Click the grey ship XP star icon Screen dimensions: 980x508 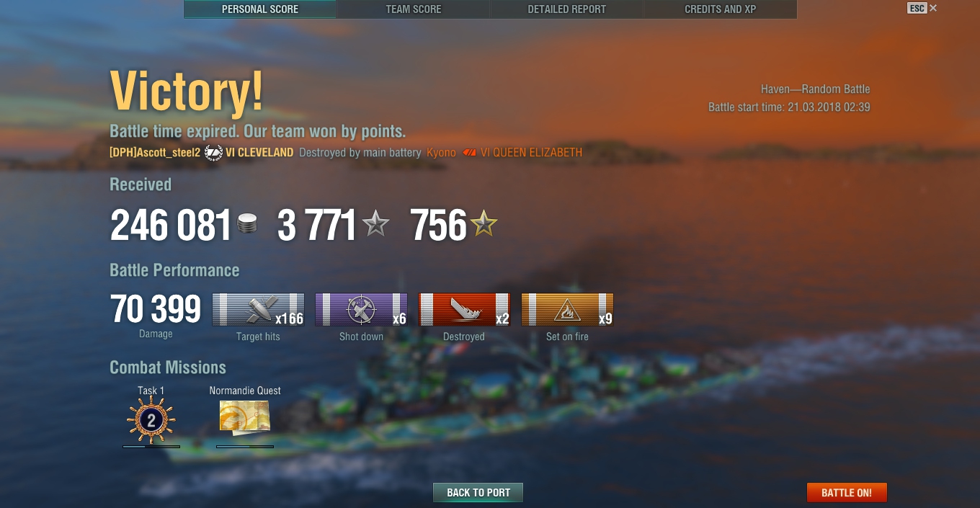pyautogui.click(x=375, y=225)
